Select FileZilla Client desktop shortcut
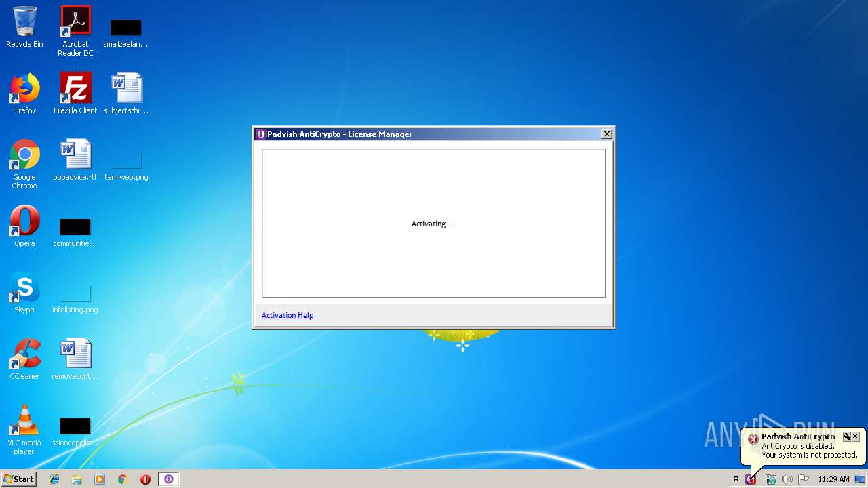 tap(75, 94)
